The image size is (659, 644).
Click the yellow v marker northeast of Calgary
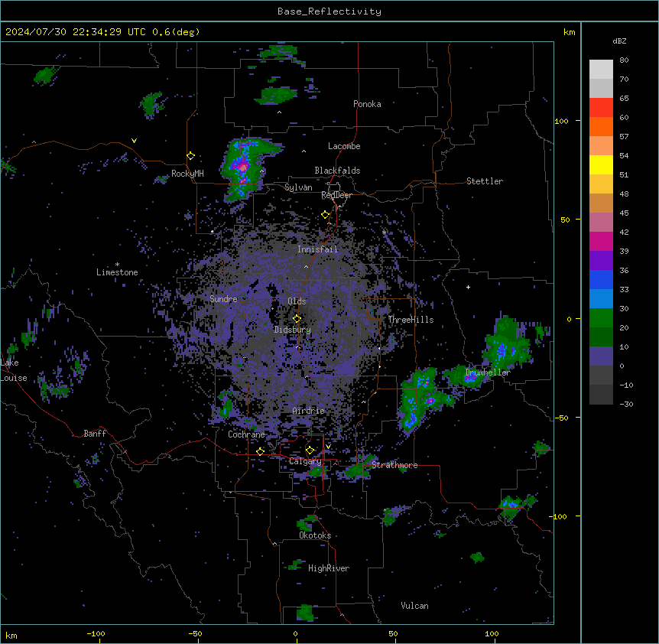pyautogui.click(x=328, y=447)
